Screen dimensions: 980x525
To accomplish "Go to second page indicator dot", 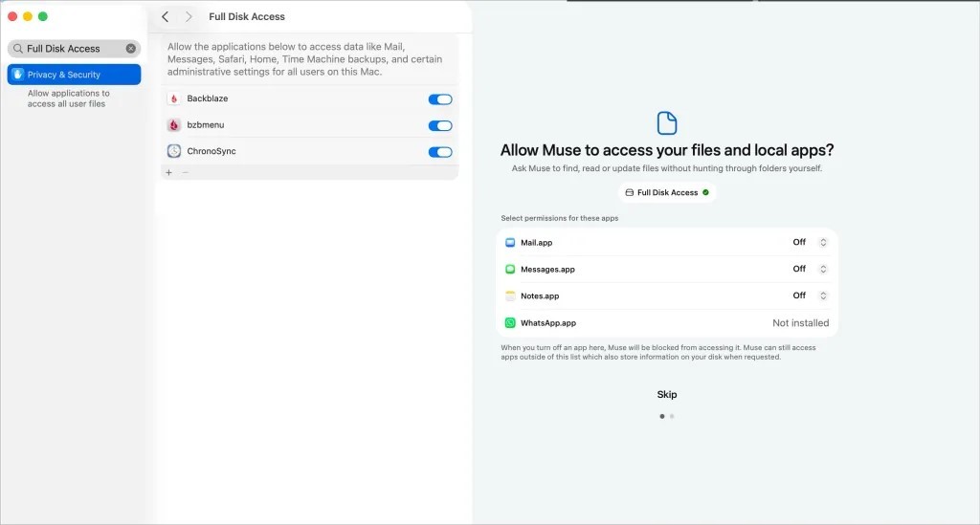I will point(672,416).
